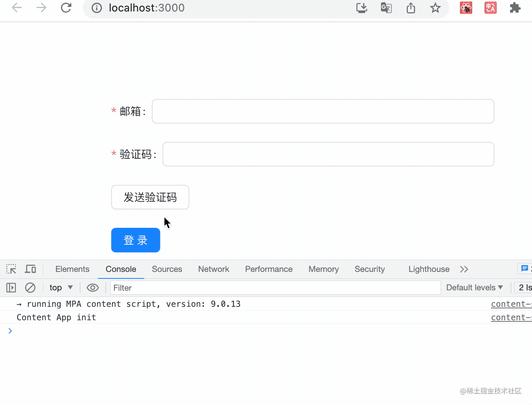Click the Google Translate icon
Screen dimensions: 532x405
click(x=386, y=8)
